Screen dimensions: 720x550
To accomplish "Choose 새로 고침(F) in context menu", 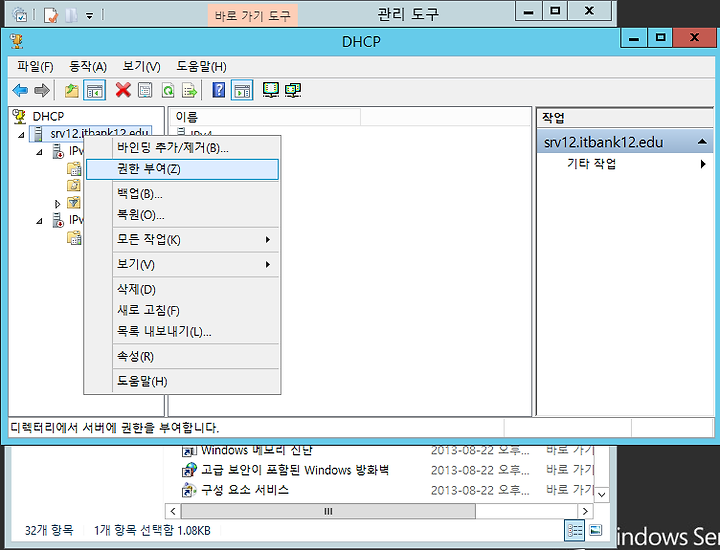I will point(183,310).
